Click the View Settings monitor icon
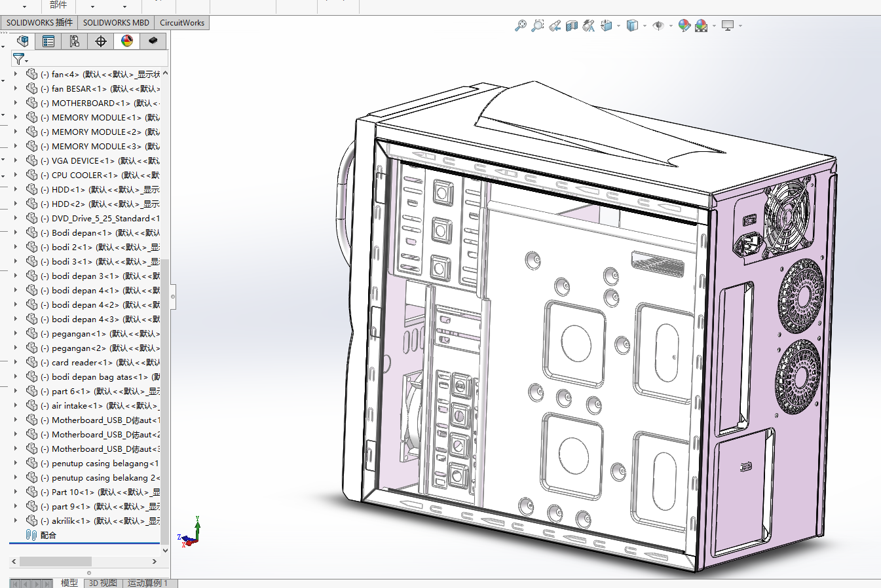 pos(728,26)
